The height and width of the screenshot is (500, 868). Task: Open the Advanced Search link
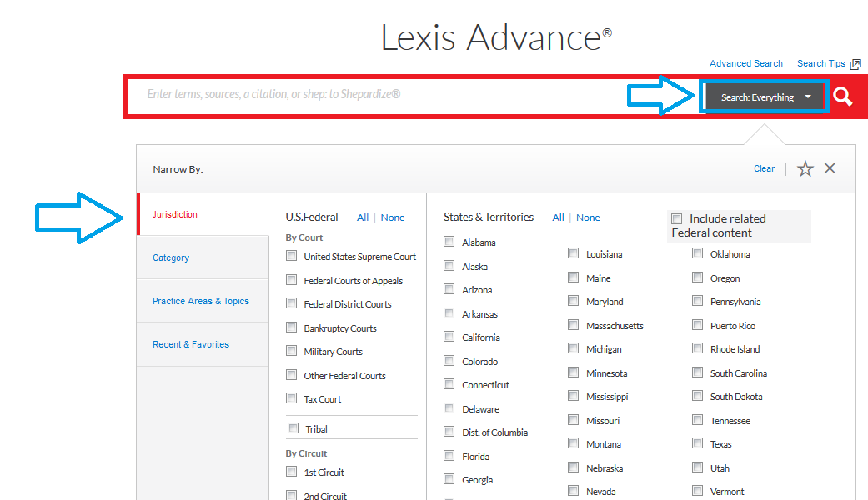(745, 63)
